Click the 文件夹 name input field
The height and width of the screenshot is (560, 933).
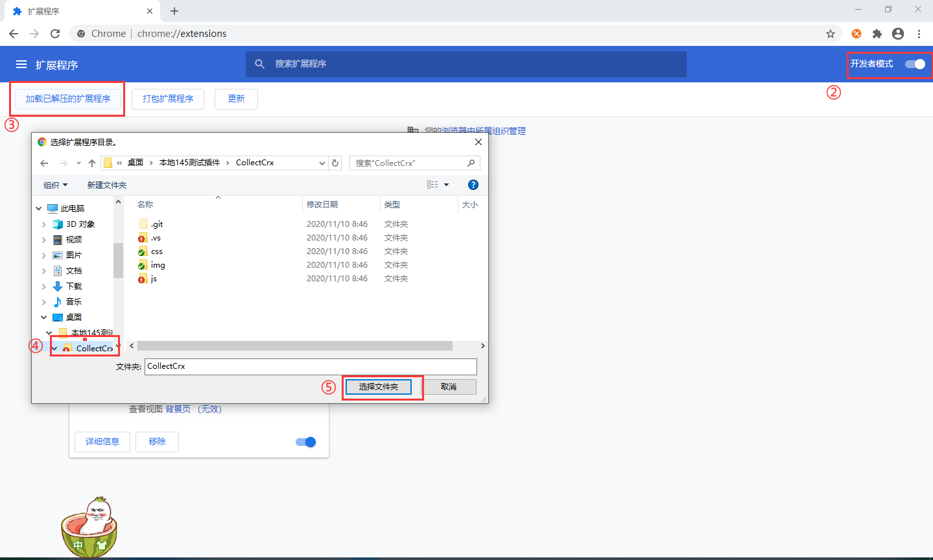pos(311,366)
